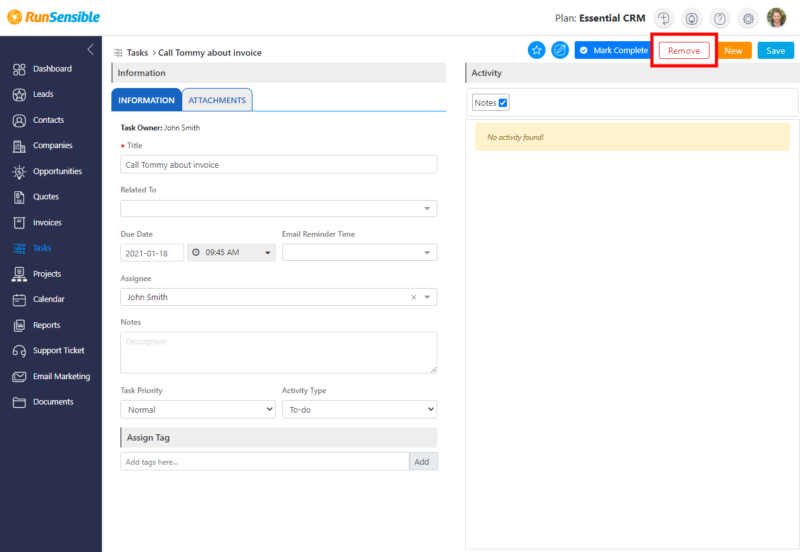Open settings gear icon in header
The image size is (800, 552).
coord(748,19)
